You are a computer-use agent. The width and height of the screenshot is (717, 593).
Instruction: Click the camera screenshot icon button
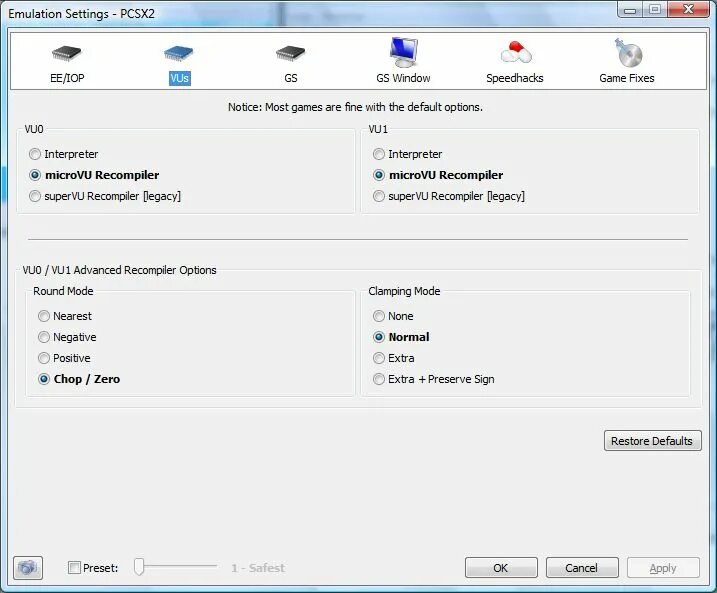pos(28,568)
